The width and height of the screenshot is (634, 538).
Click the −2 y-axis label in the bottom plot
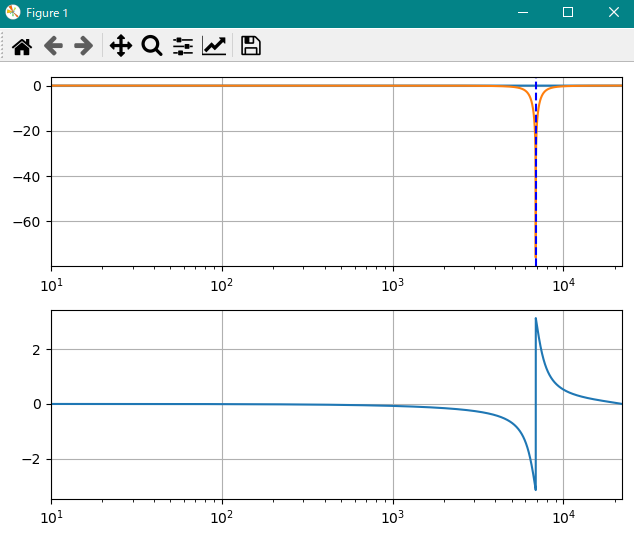pyautogui.click(x=31, y=460)
